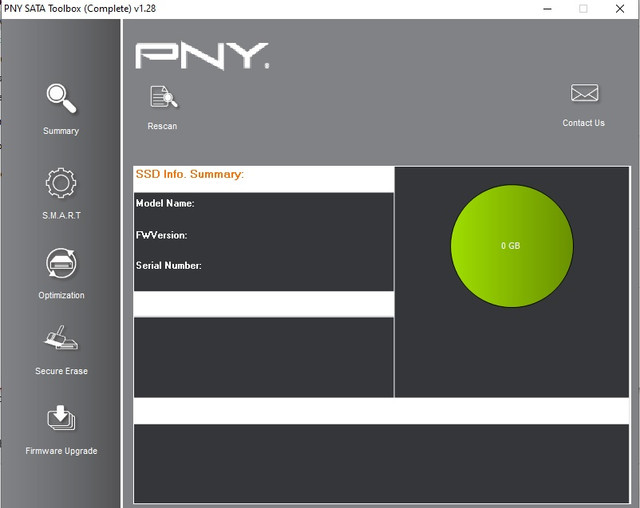Open the Summary magnifier icon

61,98
